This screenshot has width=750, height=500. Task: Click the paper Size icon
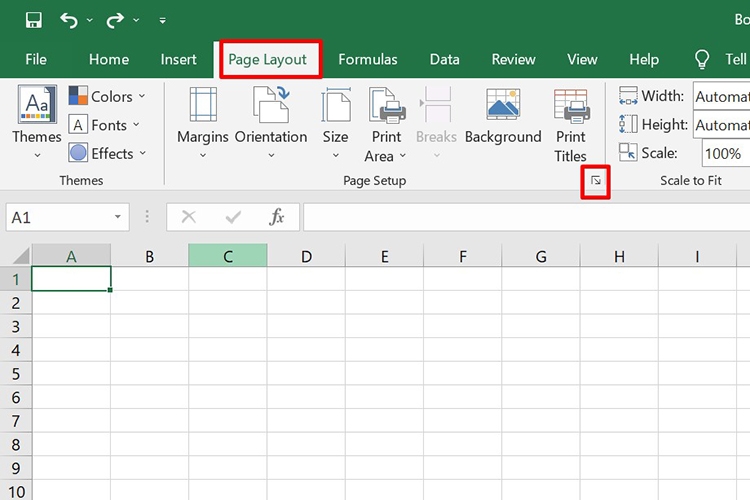[336, 104]
